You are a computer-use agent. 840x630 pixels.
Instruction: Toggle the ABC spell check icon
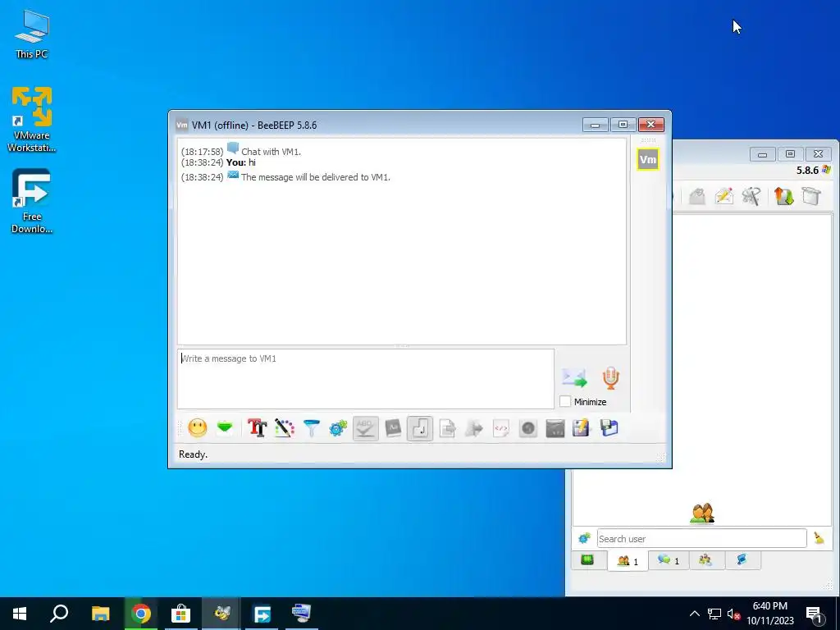(365, 428)
